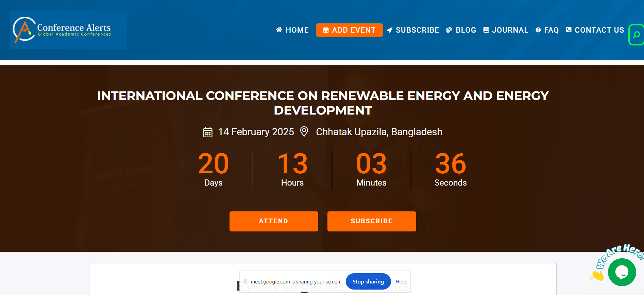Open the search via magnifier icon
This screenshot has width=644, height=295.
click(636, 34)
